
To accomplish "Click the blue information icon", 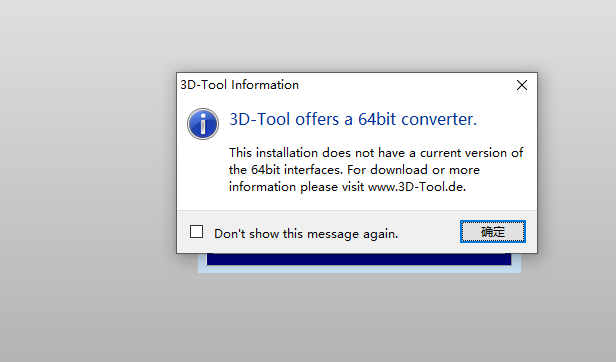I will pos(203,124).
